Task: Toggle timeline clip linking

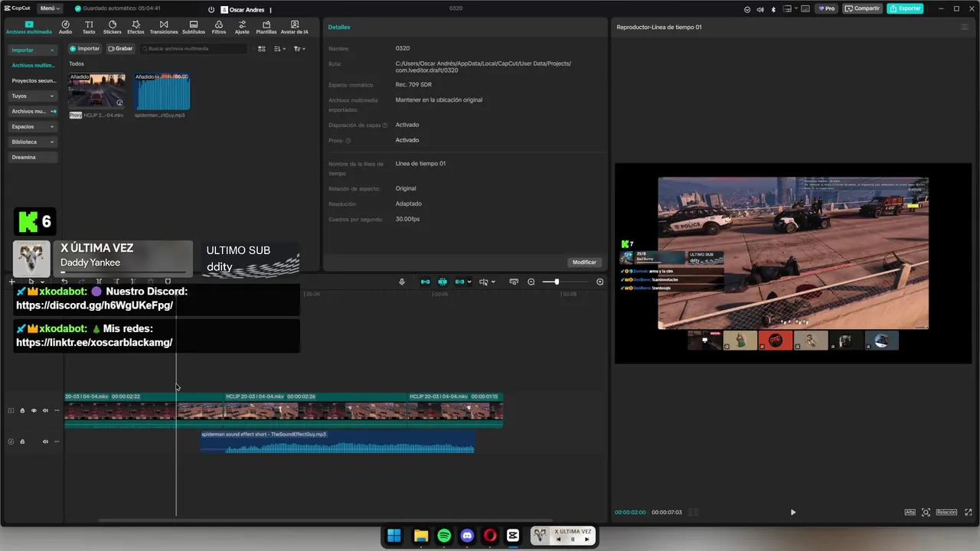Action: (x=459, y=282)
